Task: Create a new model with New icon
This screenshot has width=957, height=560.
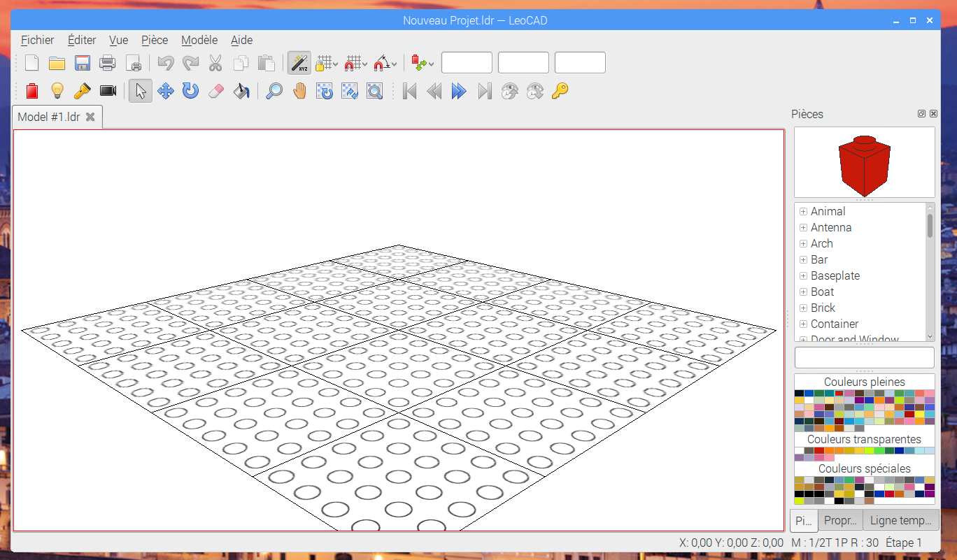Action: tap(31, 63)
